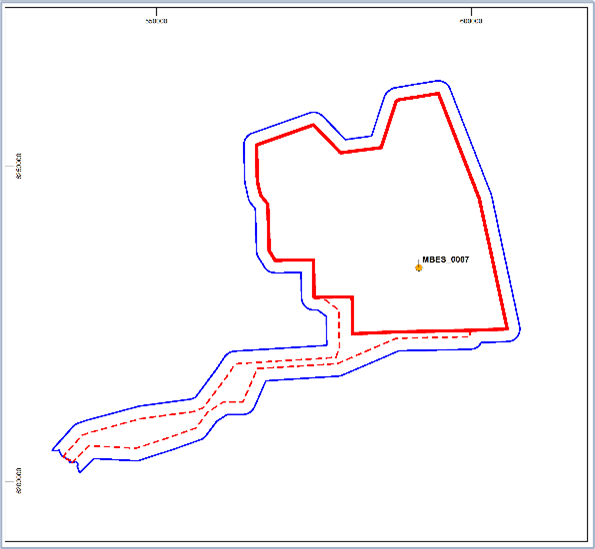Click the grey tick mark beside the lower northing label
595x549 pixels.
(9, 481)
